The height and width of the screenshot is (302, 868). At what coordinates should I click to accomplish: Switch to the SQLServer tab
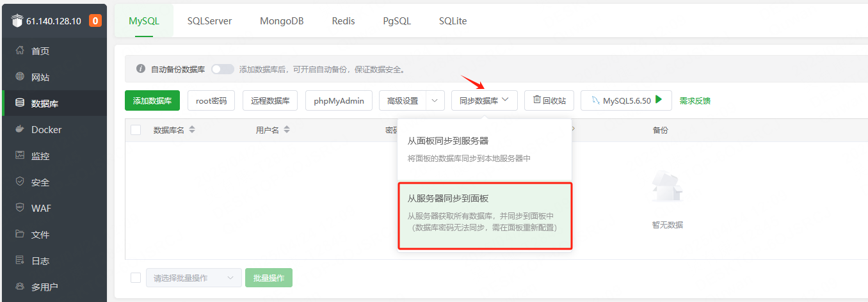pyautogui.click(x=209, y=20)
